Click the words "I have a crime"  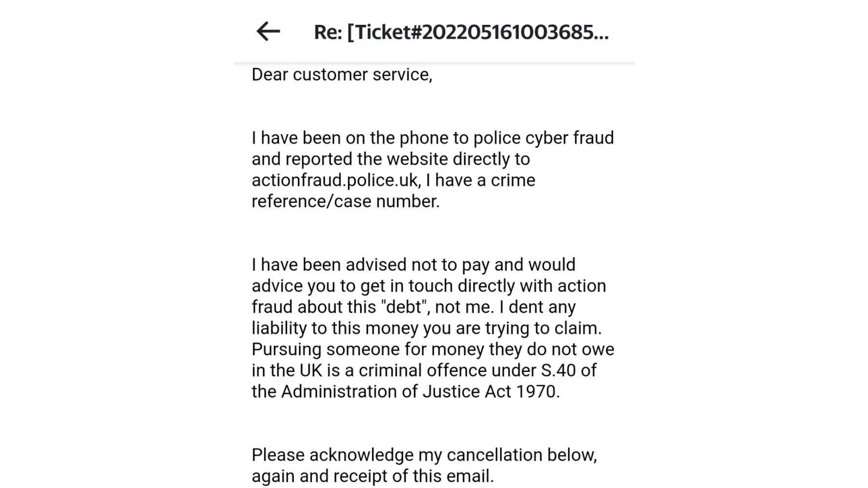tap(480, 181)
